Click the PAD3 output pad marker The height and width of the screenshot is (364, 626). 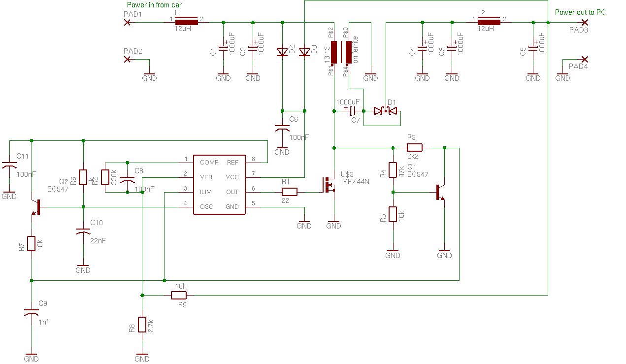pos(585,22)
